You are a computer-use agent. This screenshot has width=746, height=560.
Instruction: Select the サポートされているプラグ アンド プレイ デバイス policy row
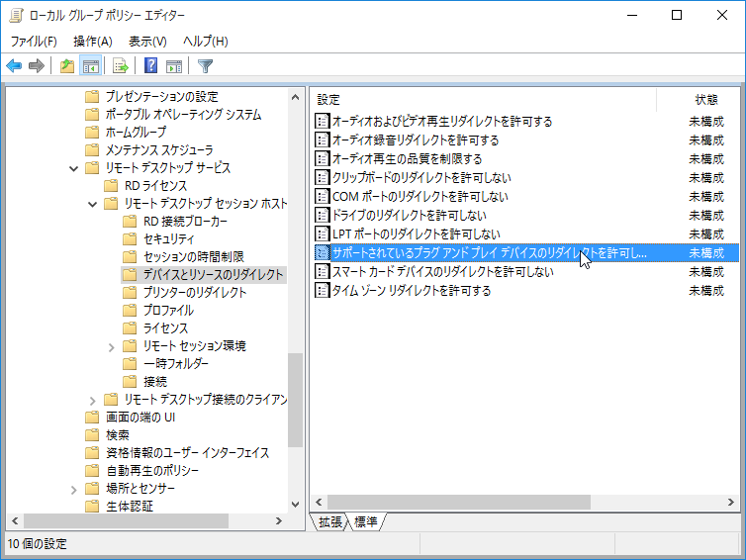526,252
